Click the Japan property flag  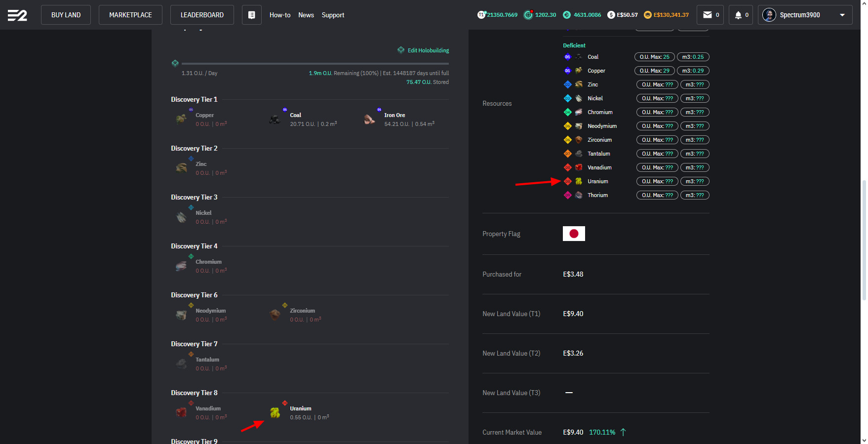tap(574, 234)
